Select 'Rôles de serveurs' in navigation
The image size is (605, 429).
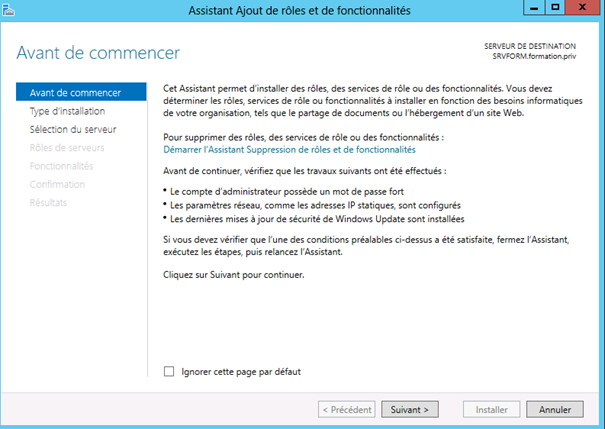tap(67, 148)
